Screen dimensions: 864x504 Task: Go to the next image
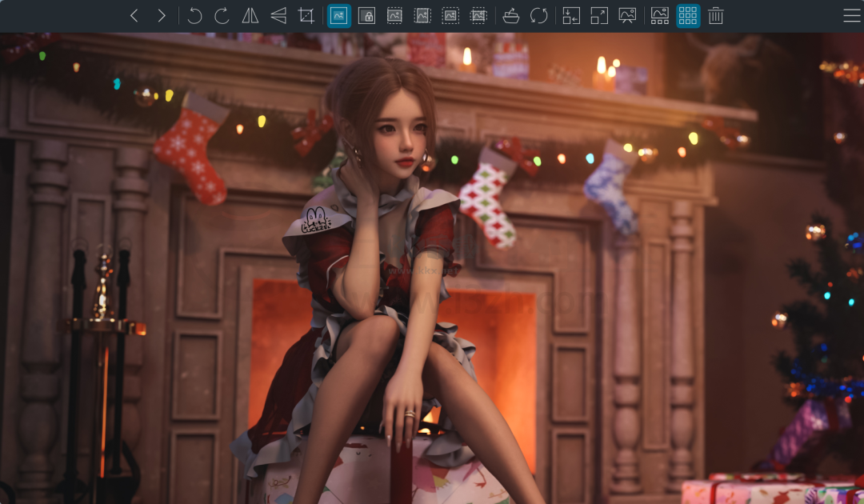click(162, 15)
